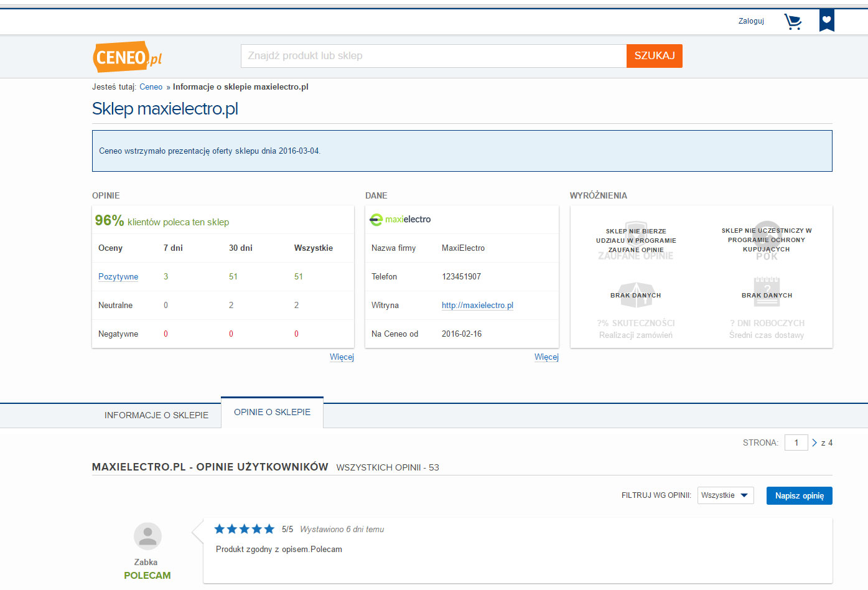Click Zabka's user avatar
This screenshot has height=590, width=868.
[147, 536]
